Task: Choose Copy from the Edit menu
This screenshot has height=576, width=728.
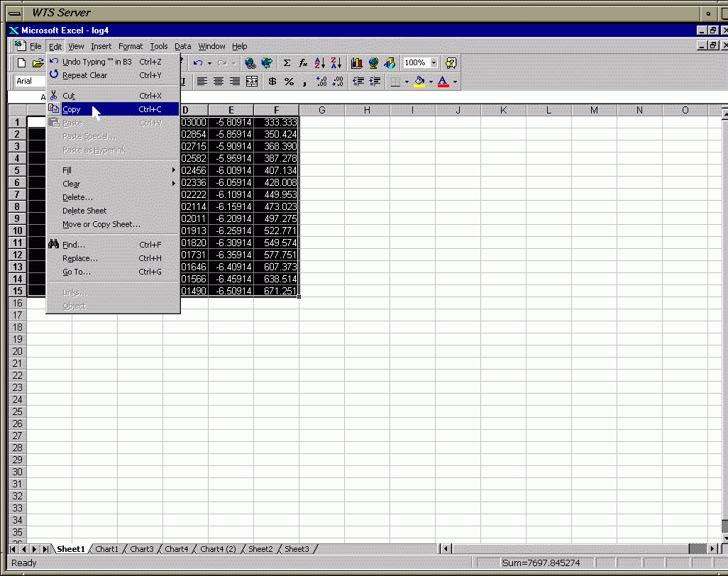Action: click(x=72, y=109)
